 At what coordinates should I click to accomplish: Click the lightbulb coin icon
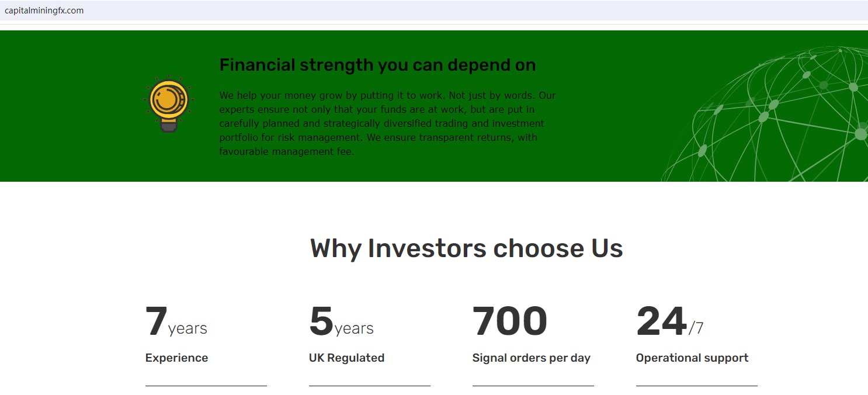pos(168,105)
